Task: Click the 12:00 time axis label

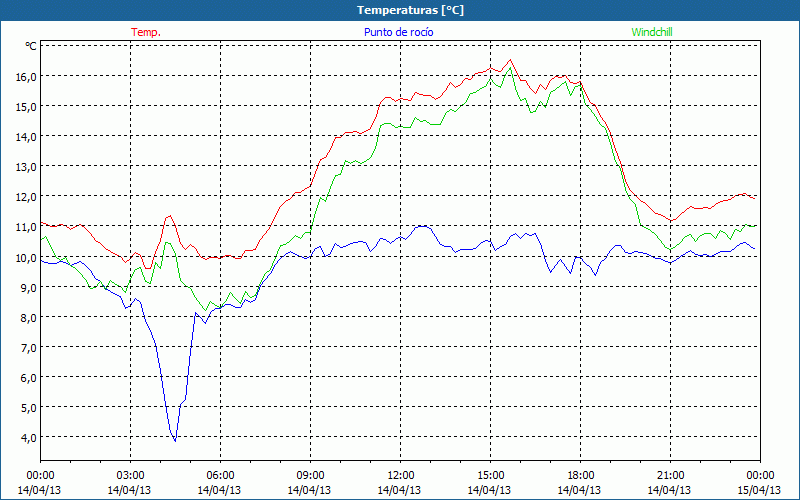Action: 401,476
